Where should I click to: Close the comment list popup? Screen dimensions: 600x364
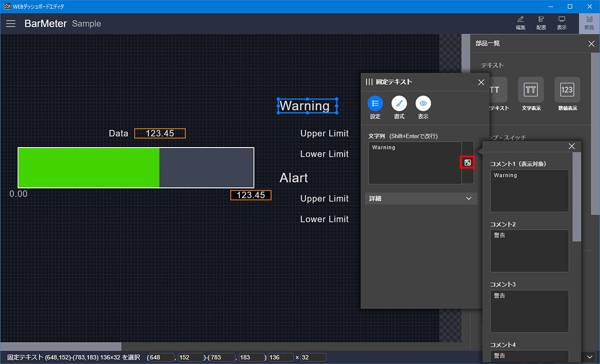[571, 147]
